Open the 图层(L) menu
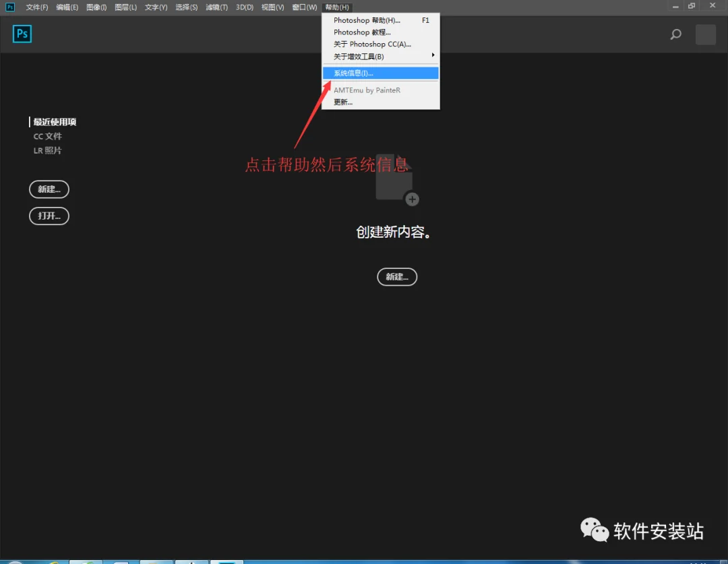The image size is (728, 564). click(x=125, y=7)
